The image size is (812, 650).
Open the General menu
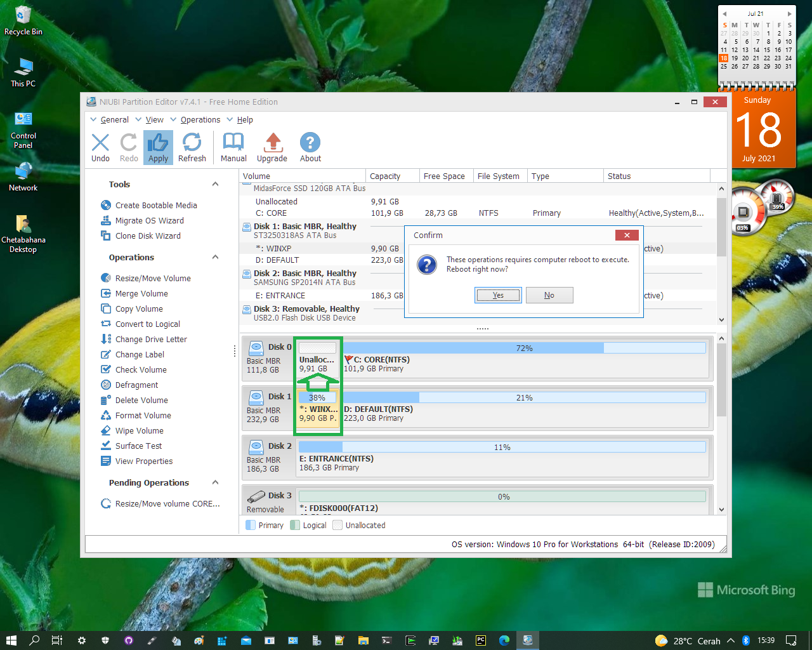[x=110, y=119]
